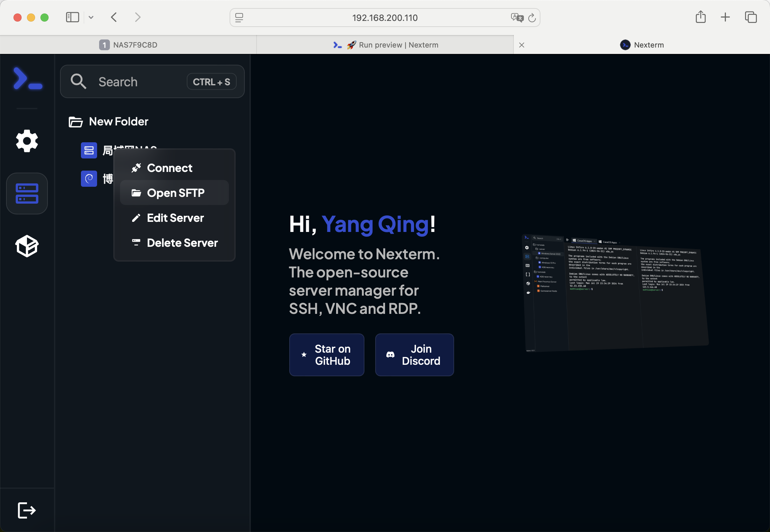Click the logout icon at bottom

(x=26, y=510)
